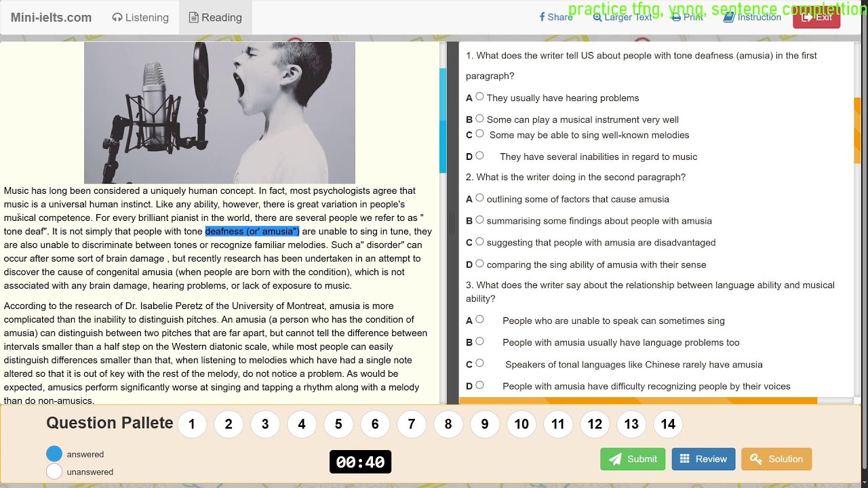
Task: Open the Listening section tab
Action: tap(140, 18)
